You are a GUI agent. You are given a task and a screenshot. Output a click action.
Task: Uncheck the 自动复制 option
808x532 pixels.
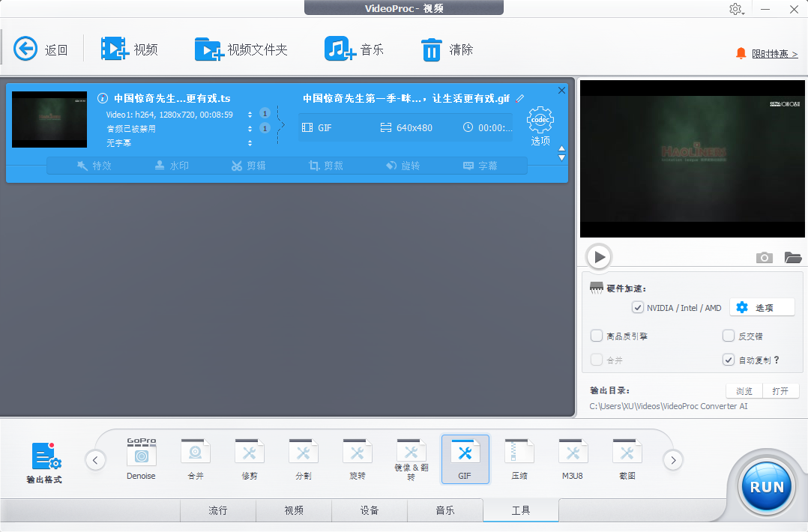pyautogui.click(x=728, y=360)
